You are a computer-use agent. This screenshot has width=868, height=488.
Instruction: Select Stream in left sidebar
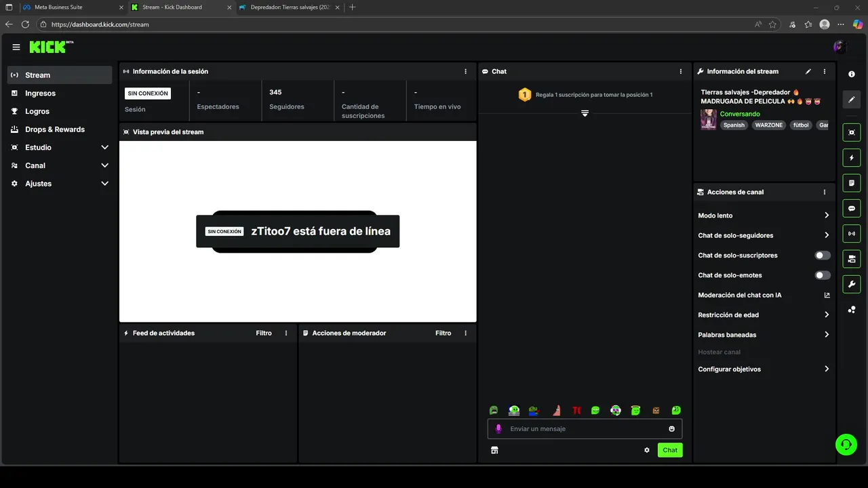[60, 75]
